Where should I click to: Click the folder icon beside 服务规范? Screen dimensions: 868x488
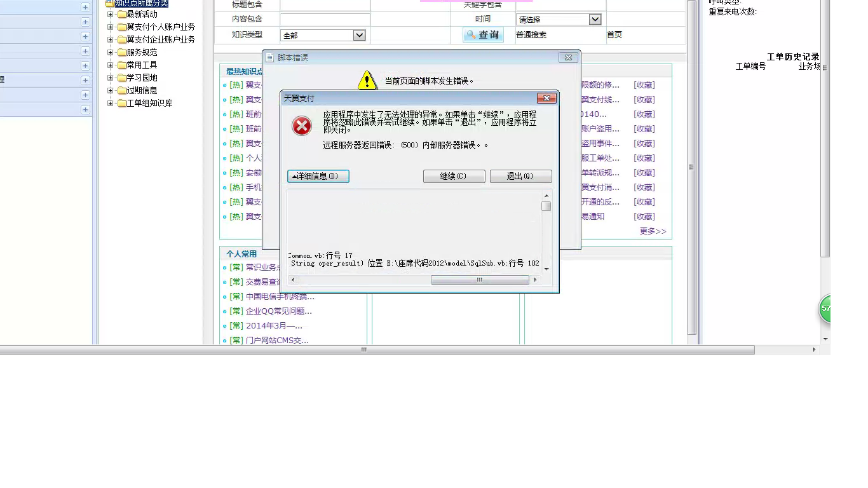click(122, 52)
